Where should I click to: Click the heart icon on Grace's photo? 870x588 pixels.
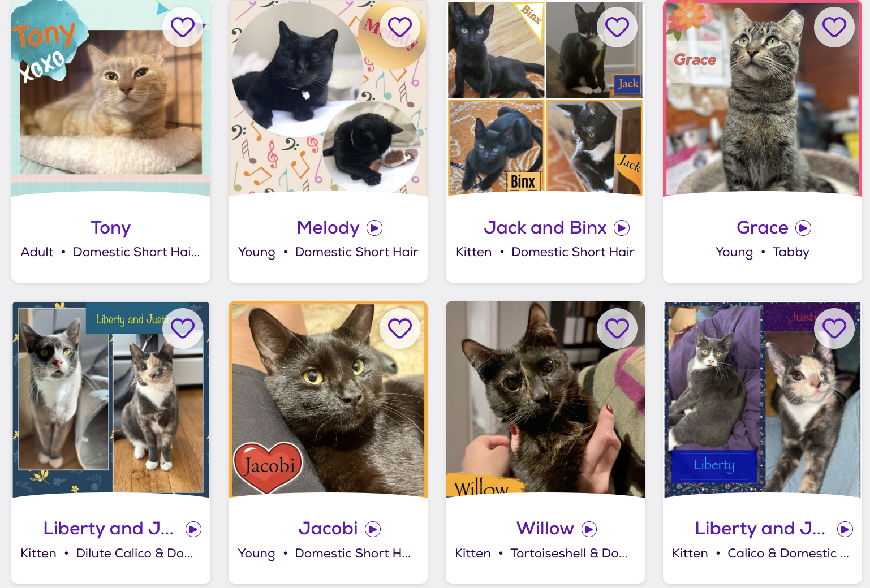pos(834,27)
